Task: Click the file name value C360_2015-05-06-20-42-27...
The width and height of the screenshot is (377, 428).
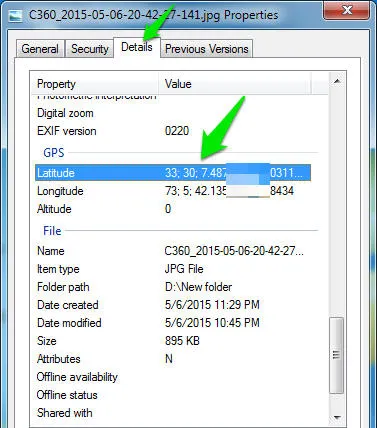Action: click(x=234, y=251)
